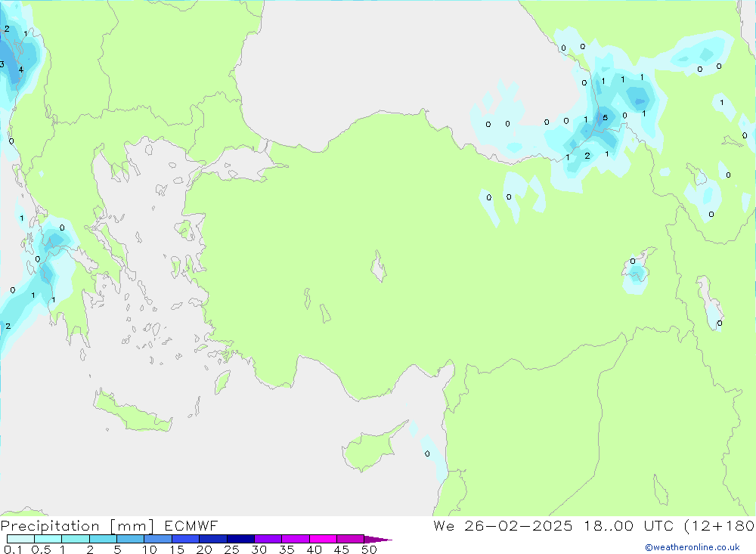This screenshot has width=756, height=554.
Task: Click the 20–25 mm dark blue legend swatch
Action: click(x=213, y=539)
